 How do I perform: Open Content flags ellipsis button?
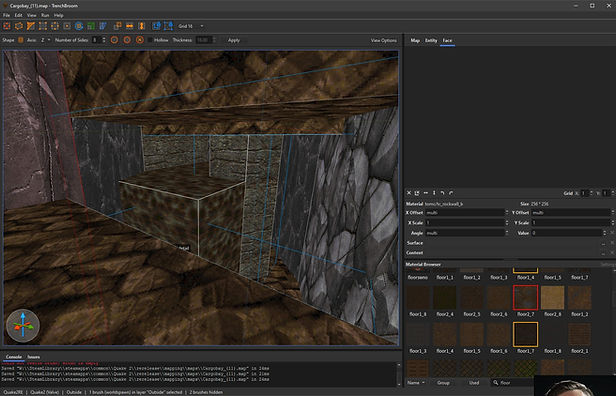[x=604, y=253]
